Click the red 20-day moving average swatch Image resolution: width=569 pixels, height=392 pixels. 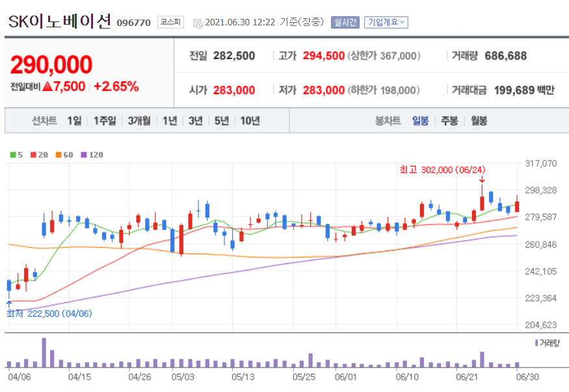click(x=33, y=155)
